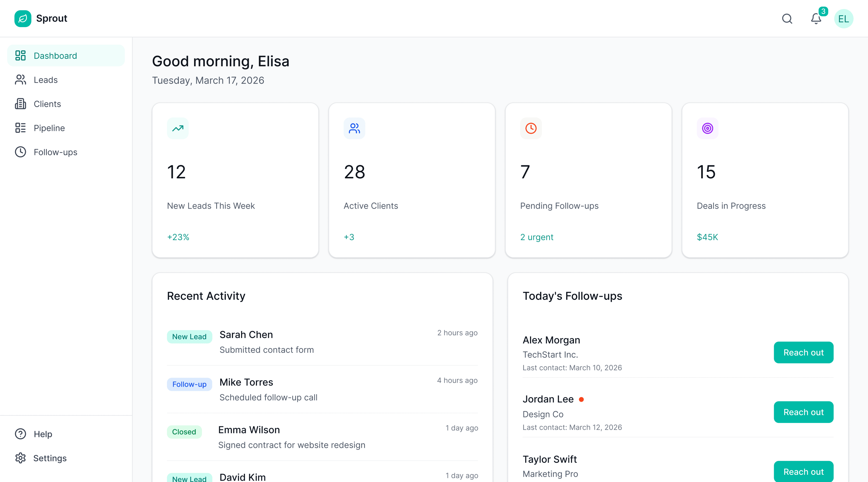Click the Sprout leaf logo icon
The image size is (868, 482).
pyautogui.click(x=23, y=18)
